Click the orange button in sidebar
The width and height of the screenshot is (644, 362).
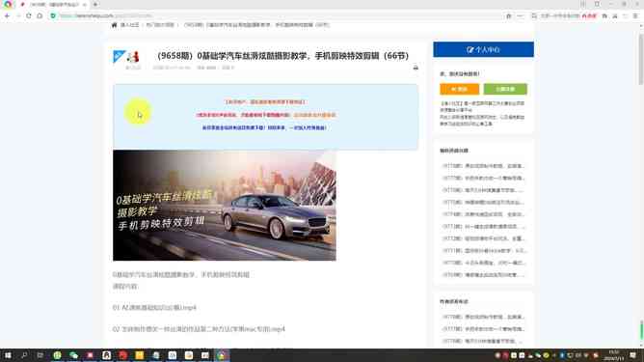coord(459,89)
